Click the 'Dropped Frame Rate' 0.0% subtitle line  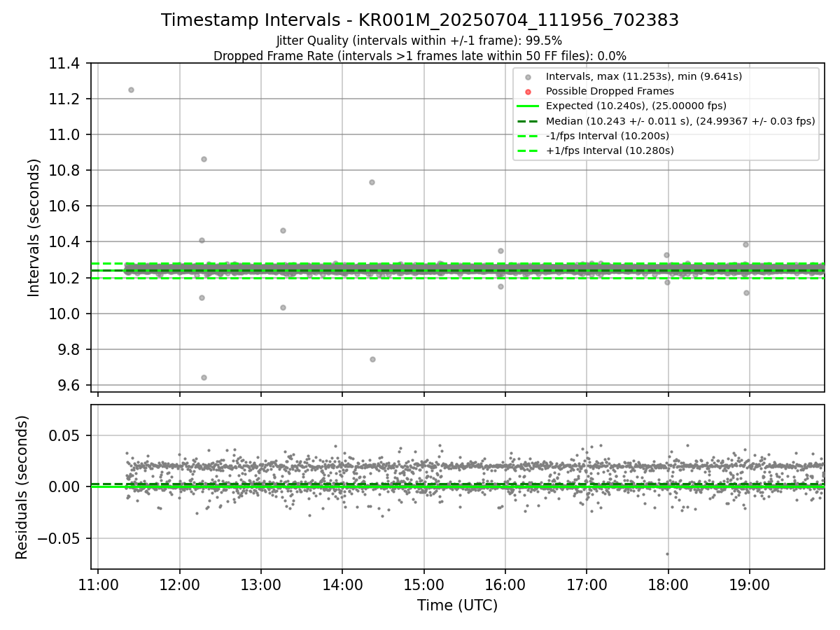[420, 56]
